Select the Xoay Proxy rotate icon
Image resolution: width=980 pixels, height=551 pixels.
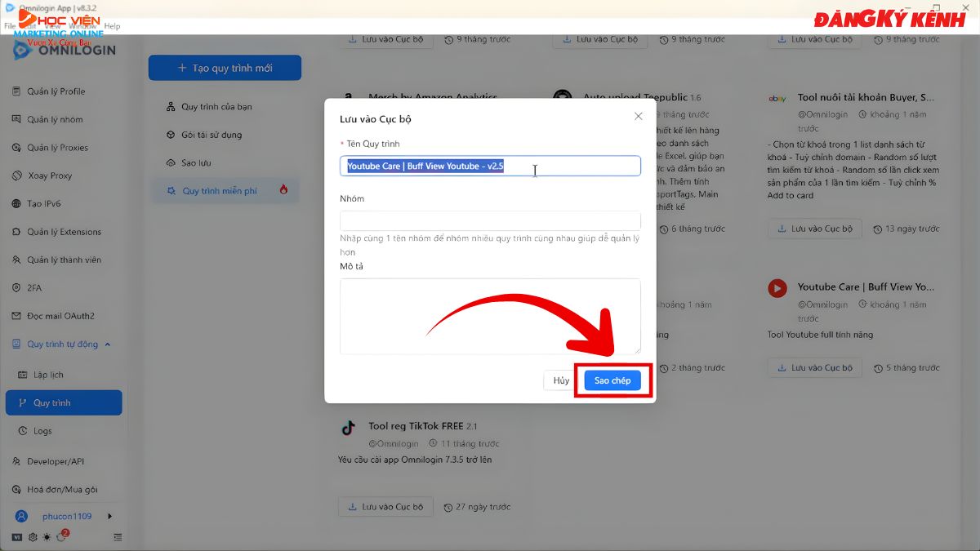16,176
